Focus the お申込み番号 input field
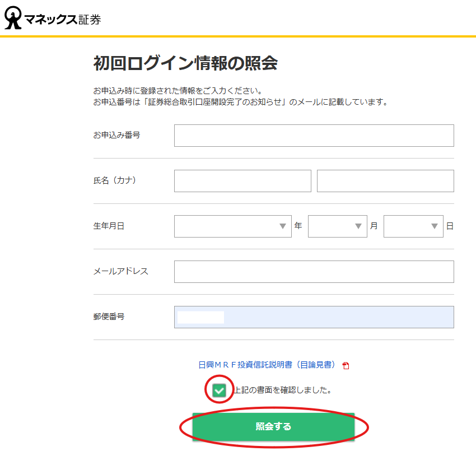The width and height of the screenshot is (476, 451). tap(314, 136)
